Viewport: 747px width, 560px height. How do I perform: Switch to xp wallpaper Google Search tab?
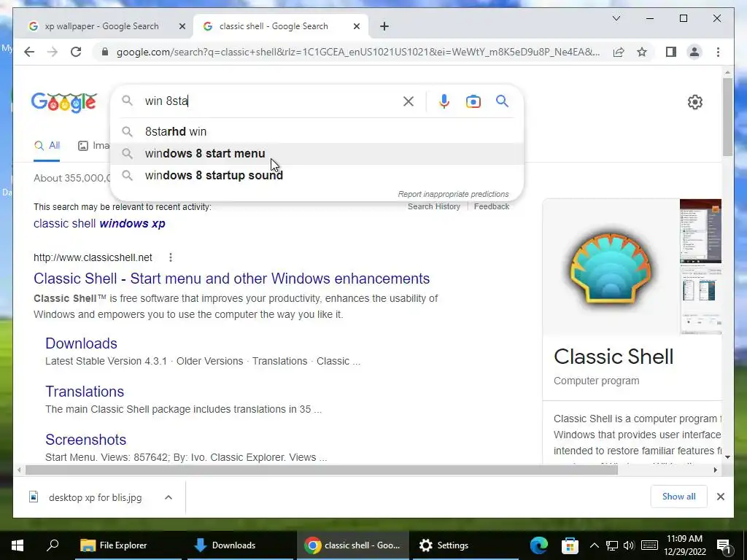pyautogui.click(x=101, y=26)
